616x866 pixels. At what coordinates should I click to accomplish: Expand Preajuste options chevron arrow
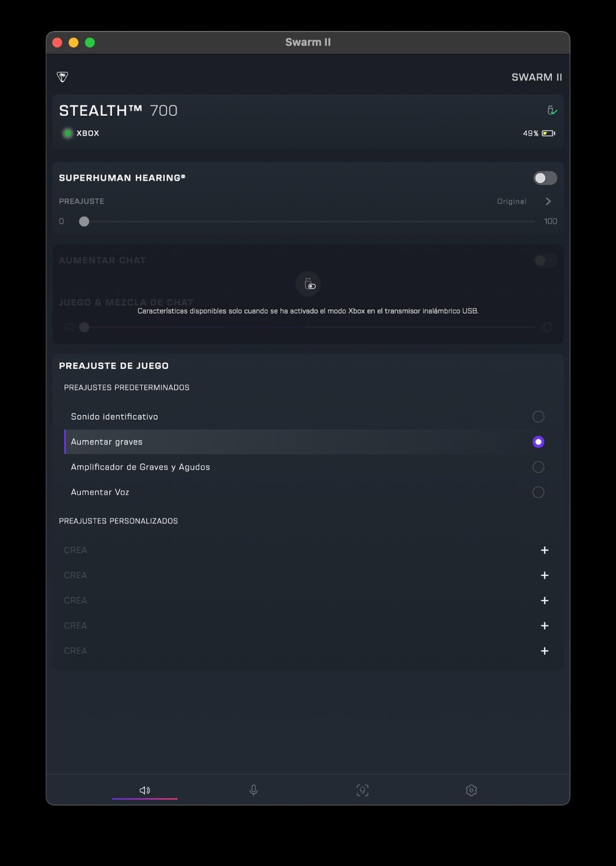[x=548, y=202]
